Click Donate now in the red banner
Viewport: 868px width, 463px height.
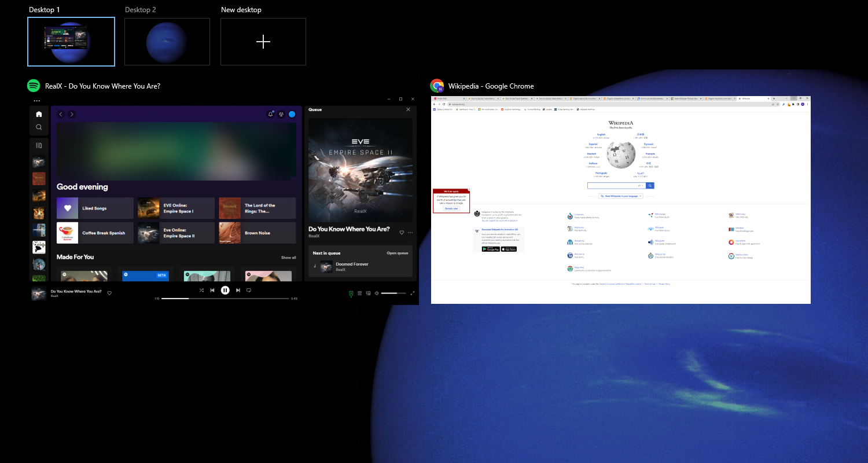tap(452, 208)
